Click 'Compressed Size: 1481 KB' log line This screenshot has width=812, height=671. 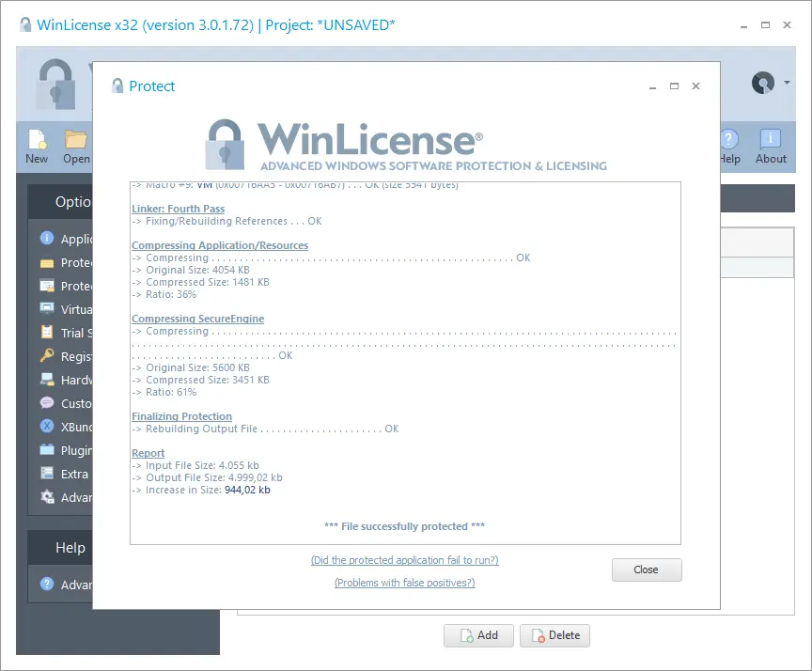coord(200,282)
